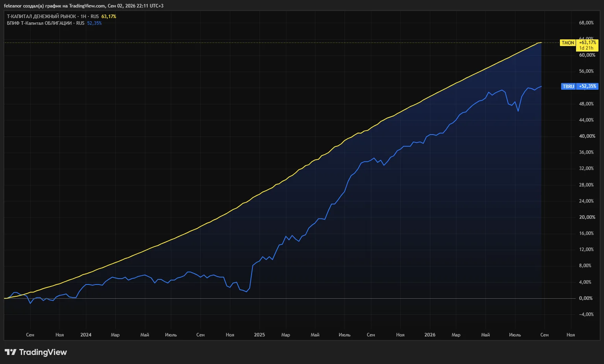This screenshot has width=604, height=364.
Task: Click the 1d 21h countdown label
Action: tap(586, 48)
